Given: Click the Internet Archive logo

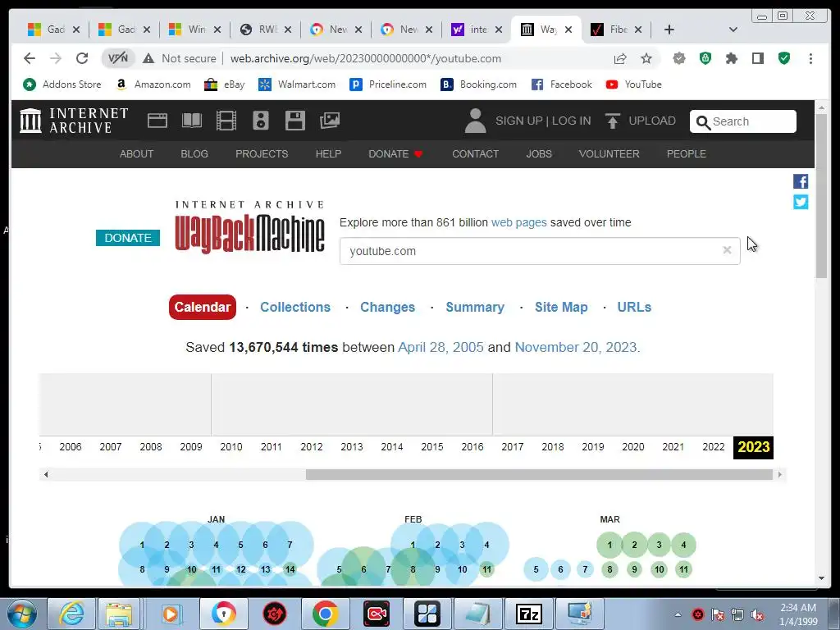Looking at the screenshot, I should click(x=73, y=121).
